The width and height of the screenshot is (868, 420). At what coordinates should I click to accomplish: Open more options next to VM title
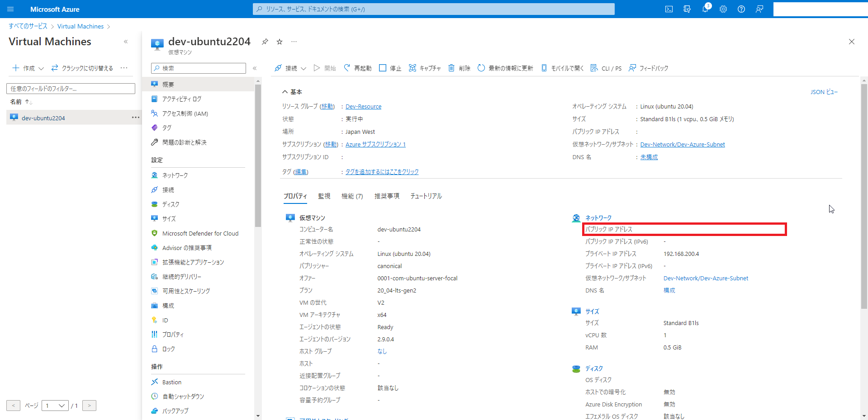pyautogui.click(x=294, y=42)
